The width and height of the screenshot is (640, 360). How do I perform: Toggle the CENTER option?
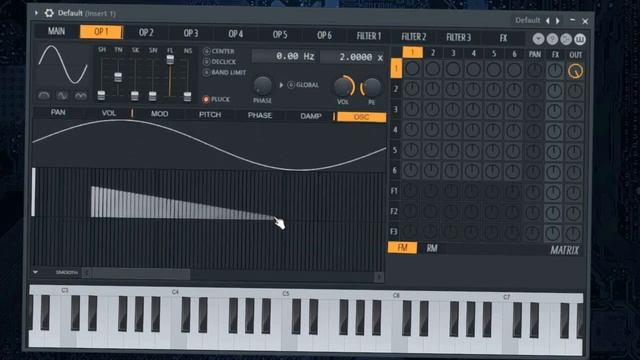pyautogui.click(x=219, y=51)
